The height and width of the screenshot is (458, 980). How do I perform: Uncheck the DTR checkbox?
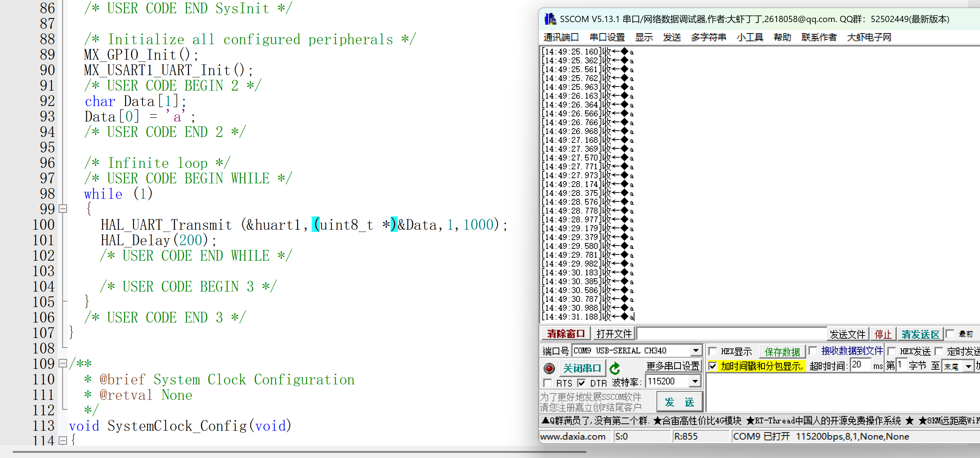tap(581, 383)
